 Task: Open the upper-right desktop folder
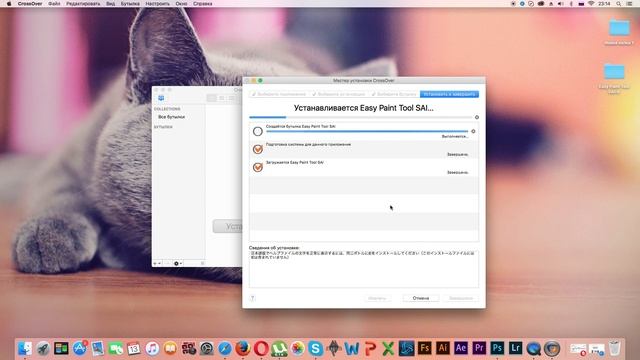pos(619,29)
